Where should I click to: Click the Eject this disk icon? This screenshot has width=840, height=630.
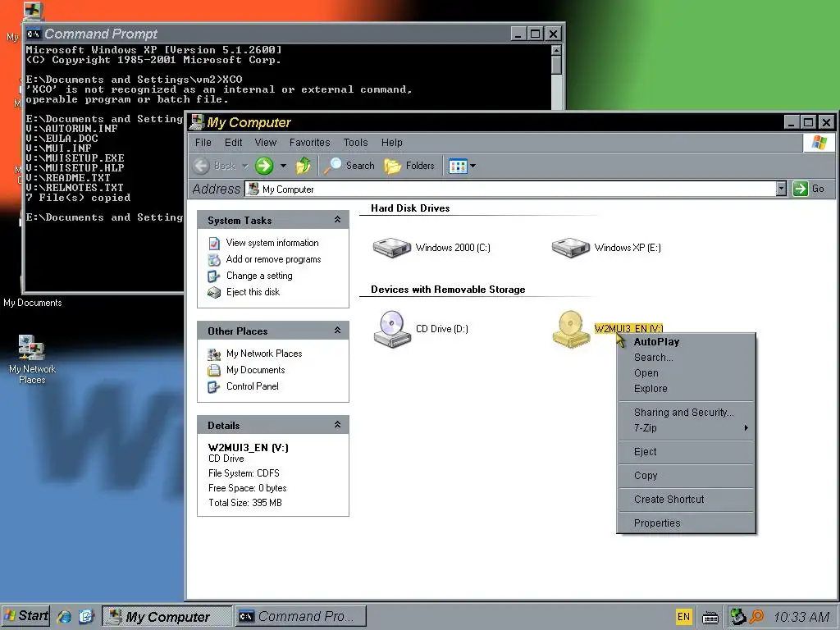point(214,293)
